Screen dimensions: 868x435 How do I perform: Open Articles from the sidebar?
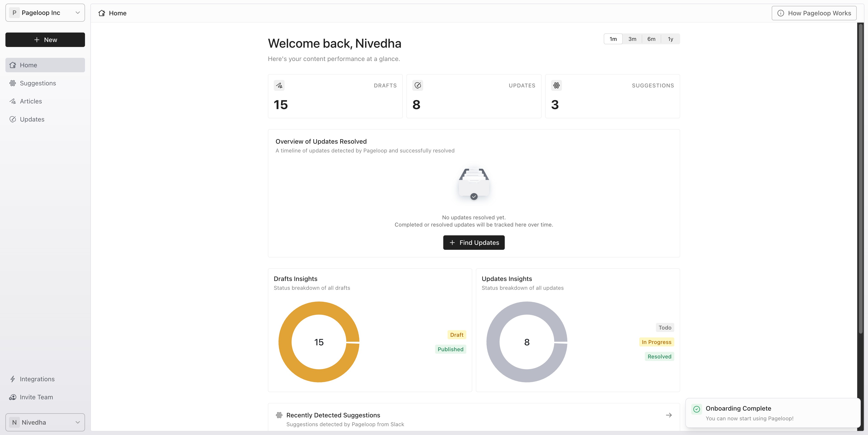pos(45,101)
